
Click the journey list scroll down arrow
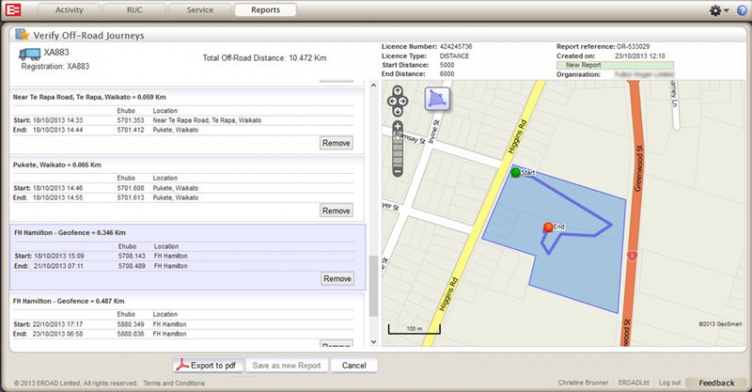coord(374,342)
